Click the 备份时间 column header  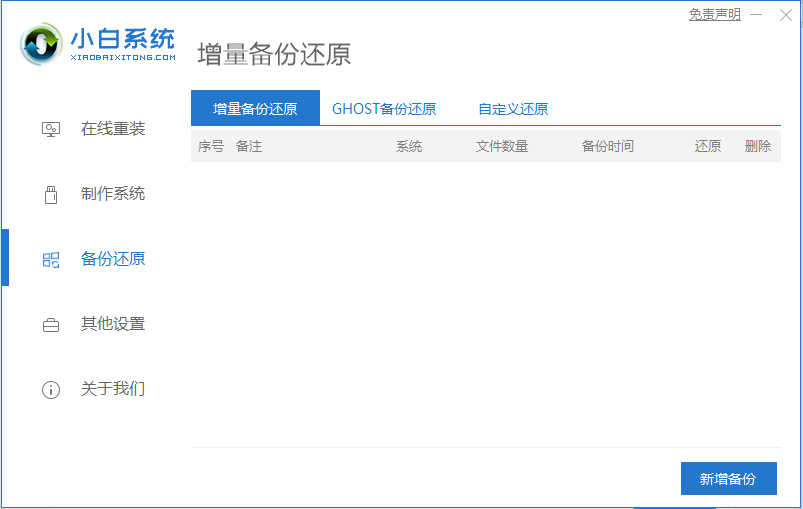point(608,146)
